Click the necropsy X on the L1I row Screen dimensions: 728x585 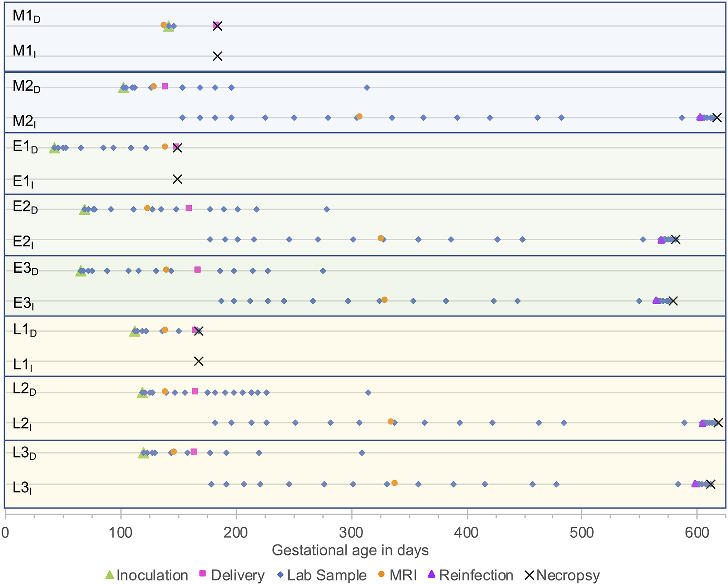pos(199,361)
